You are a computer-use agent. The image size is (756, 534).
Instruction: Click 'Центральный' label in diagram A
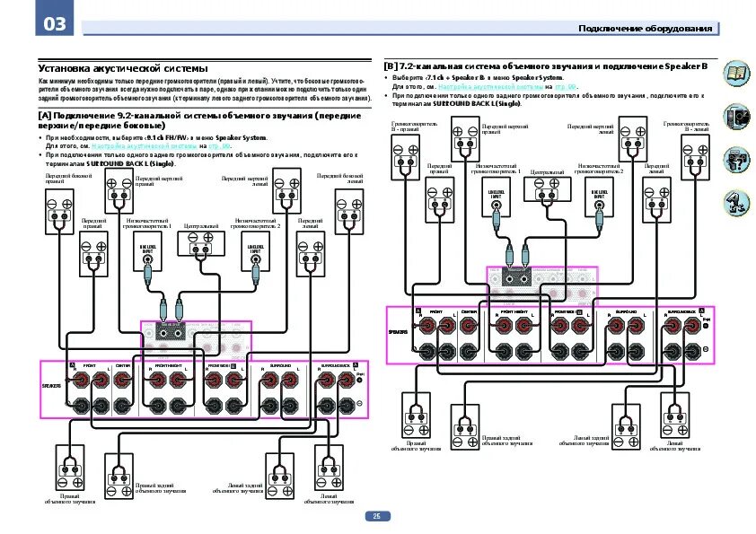pos(201,226)
